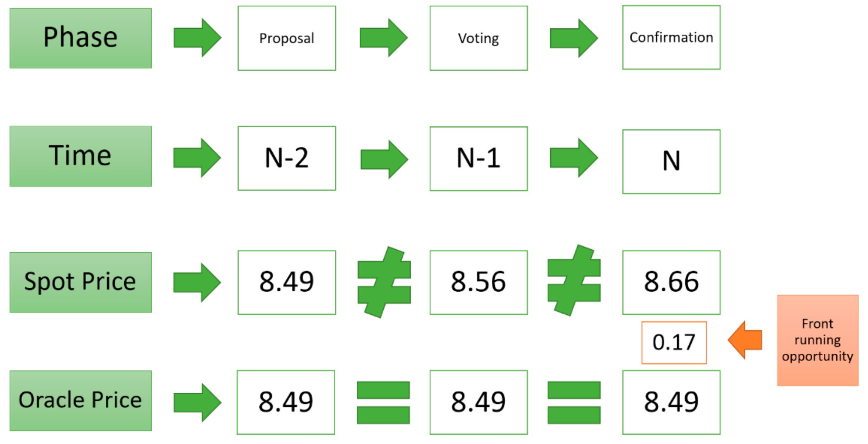This screenshot has width=868, height=444.
Task: Click the spot price 8.56 box
Action: [x=479, y=282]
